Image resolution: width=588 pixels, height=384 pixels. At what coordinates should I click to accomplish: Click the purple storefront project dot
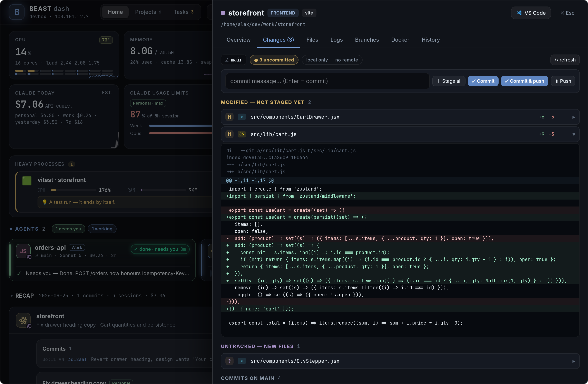223,13
